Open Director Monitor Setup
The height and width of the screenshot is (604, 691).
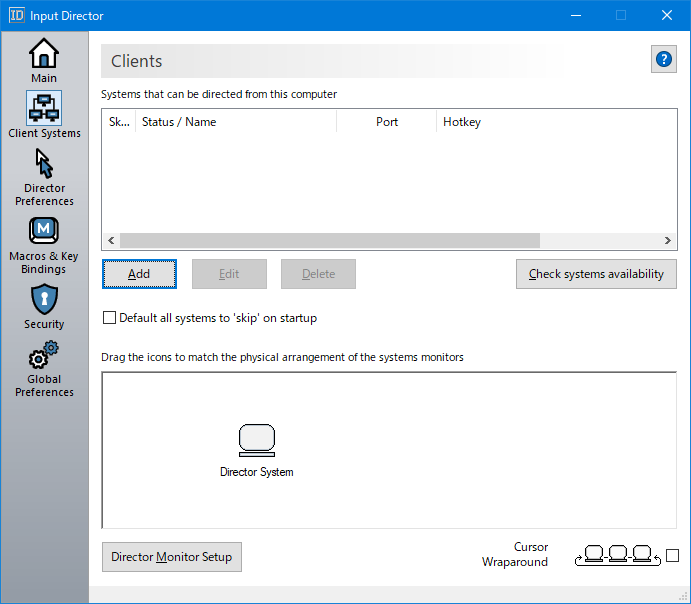pyautogui.click(x=172, y=557)
